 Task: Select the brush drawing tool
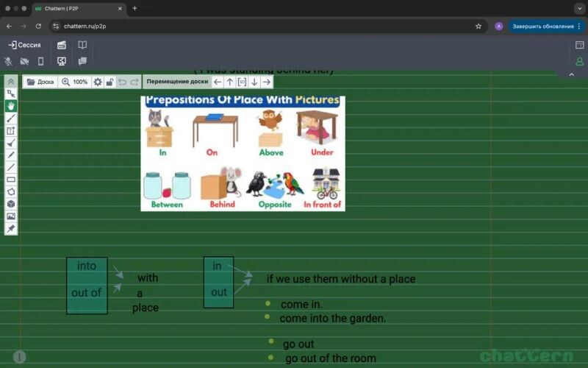(x=11, y=118)
